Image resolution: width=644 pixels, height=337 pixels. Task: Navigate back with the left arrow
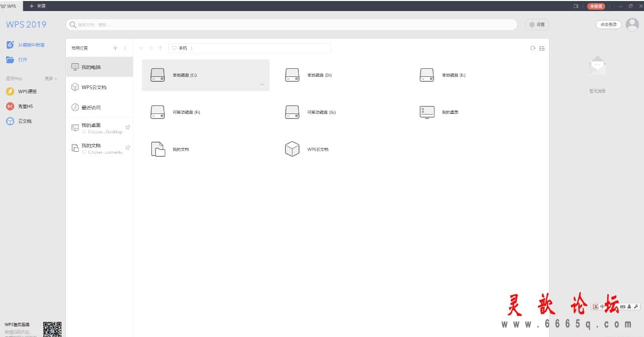click(x=141, y=48)
